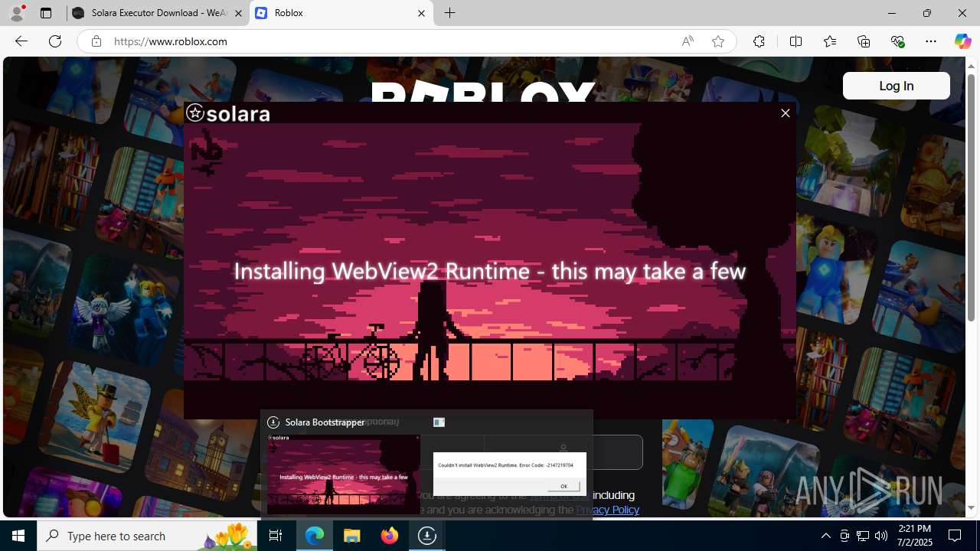Add this page to favorites
980x551 pixels.
pyautogui.click(x=718, y=41)
